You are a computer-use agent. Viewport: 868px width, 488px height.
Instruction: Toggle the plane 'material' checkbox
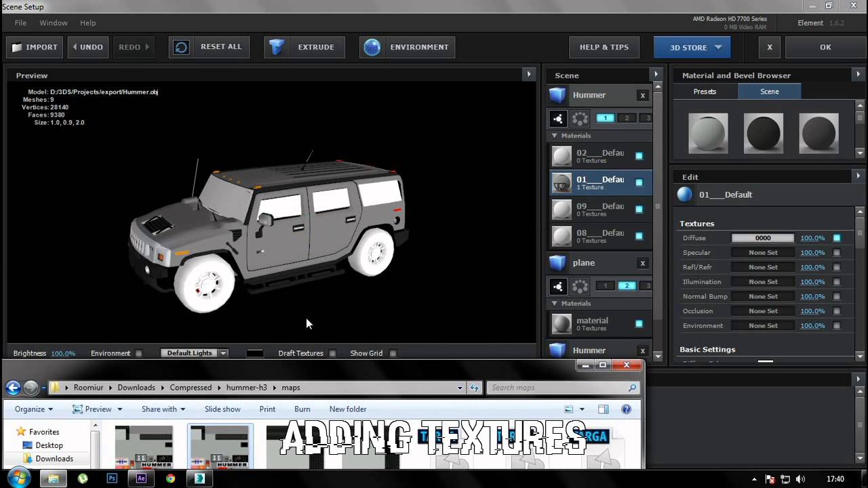click(x=639, y=324)
